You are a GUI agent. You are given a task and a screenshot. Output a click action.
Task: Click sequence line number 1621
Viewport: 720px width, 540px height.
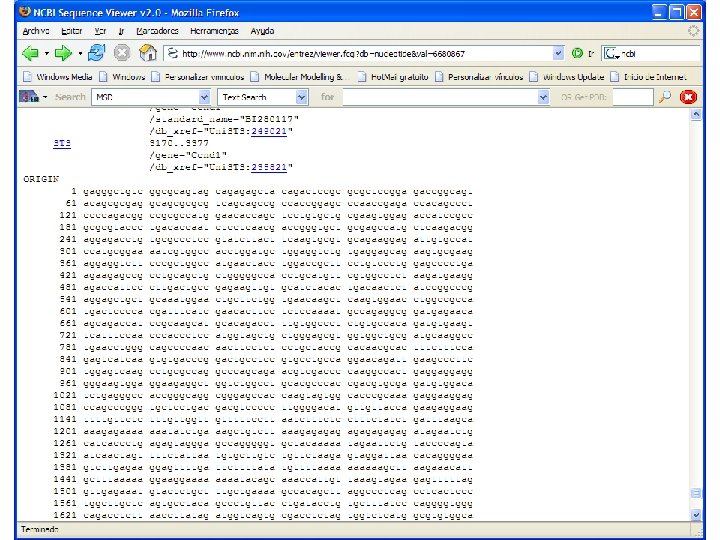65,515
